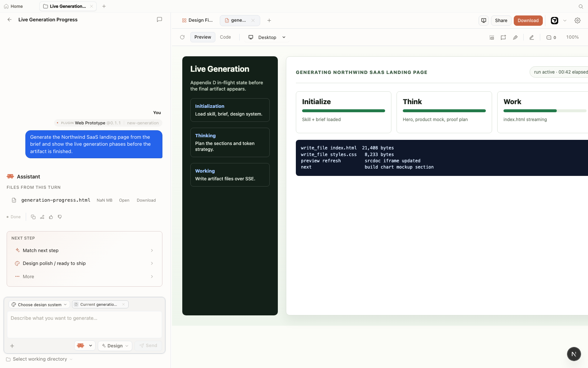Click the orange Download button
The image size is (588, 368).
528,21
